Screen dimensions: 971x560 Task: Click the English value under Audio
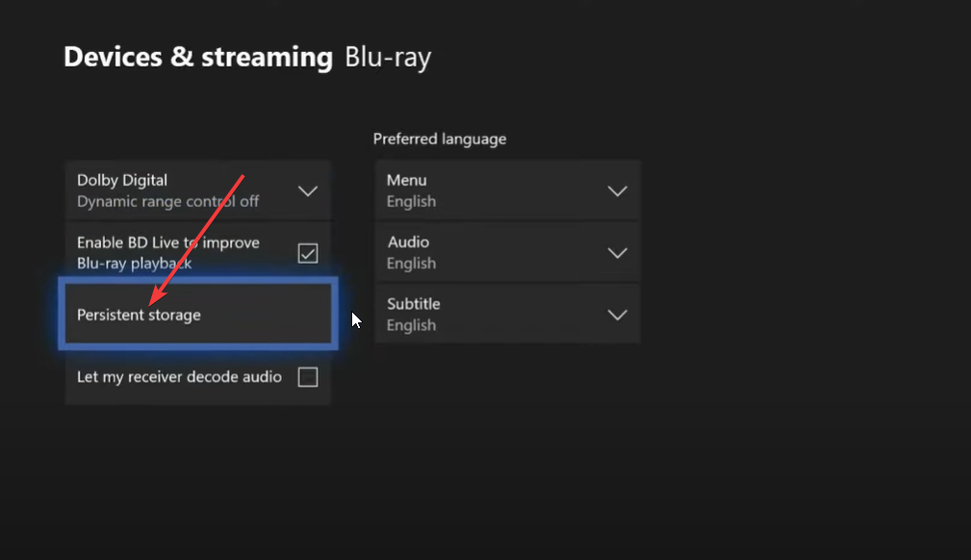pos(411,264)
